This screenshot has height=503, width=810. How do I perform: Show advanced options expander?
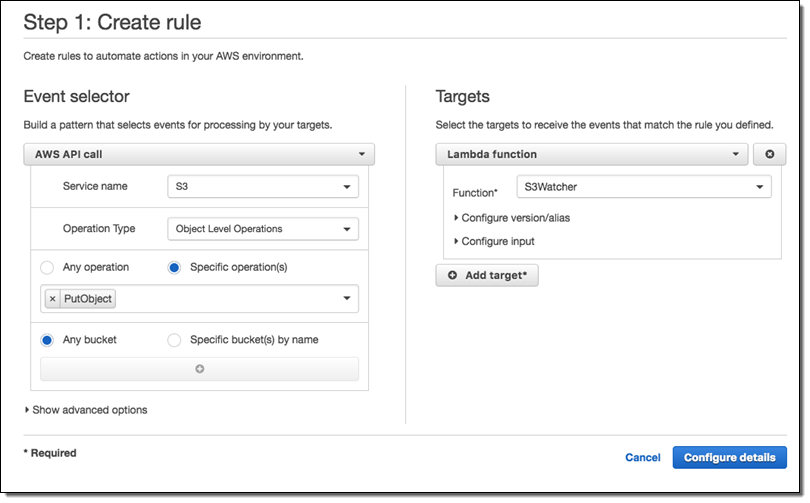(86, 410)
